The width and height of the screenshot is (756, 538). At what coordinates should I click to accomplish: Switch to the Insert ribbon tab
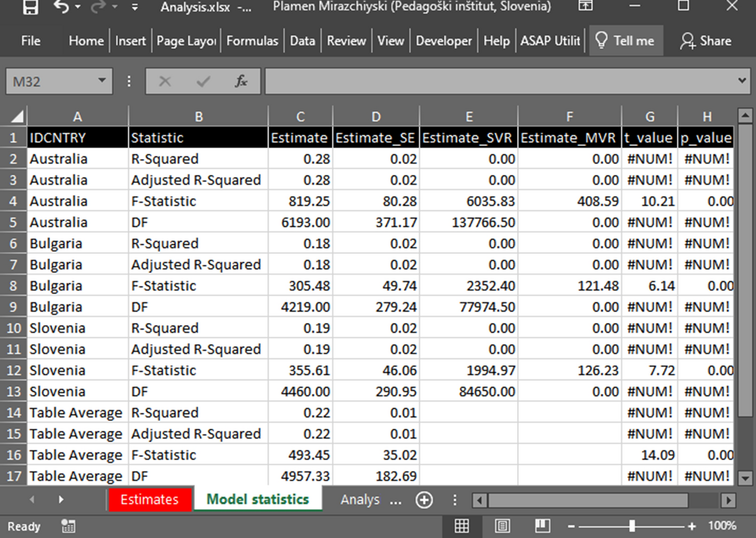pos(130,41)
